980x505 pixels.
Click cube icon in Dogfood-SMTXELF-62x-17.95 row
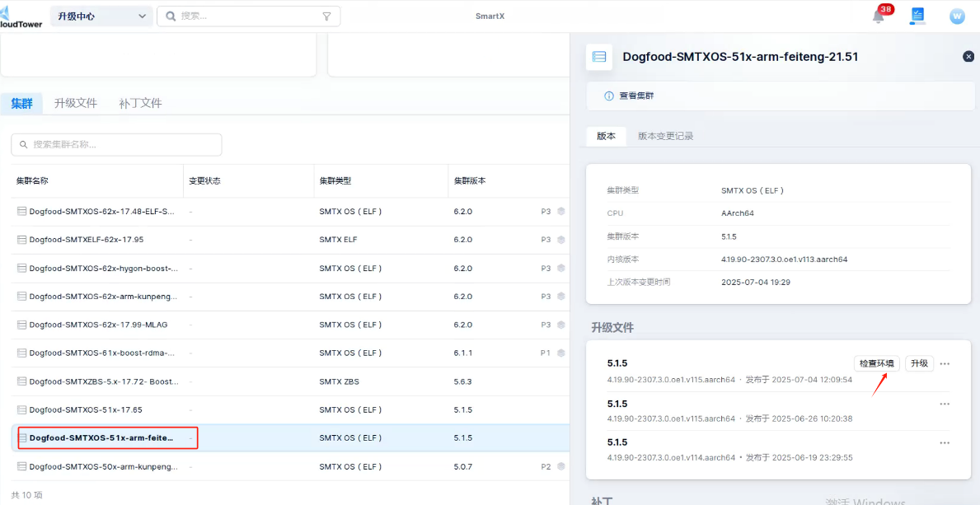561,240
